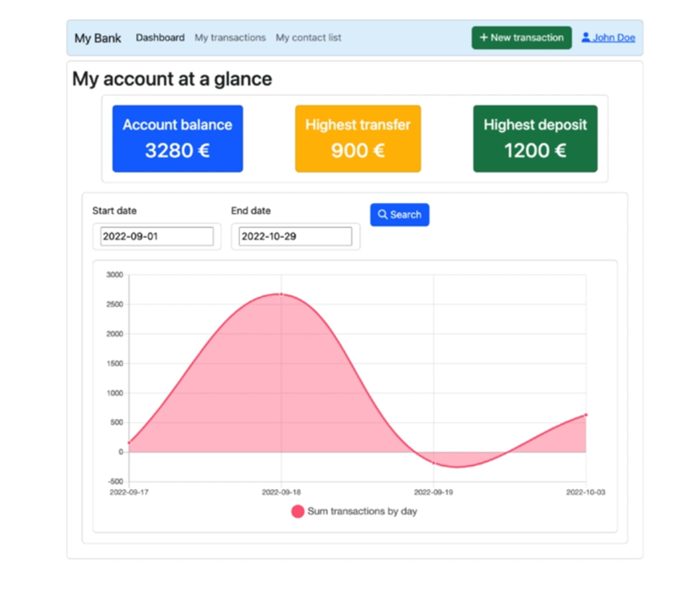Click the plus icon on New transaction
Screen dimensions: 700x599
click(x=484, y=37)
